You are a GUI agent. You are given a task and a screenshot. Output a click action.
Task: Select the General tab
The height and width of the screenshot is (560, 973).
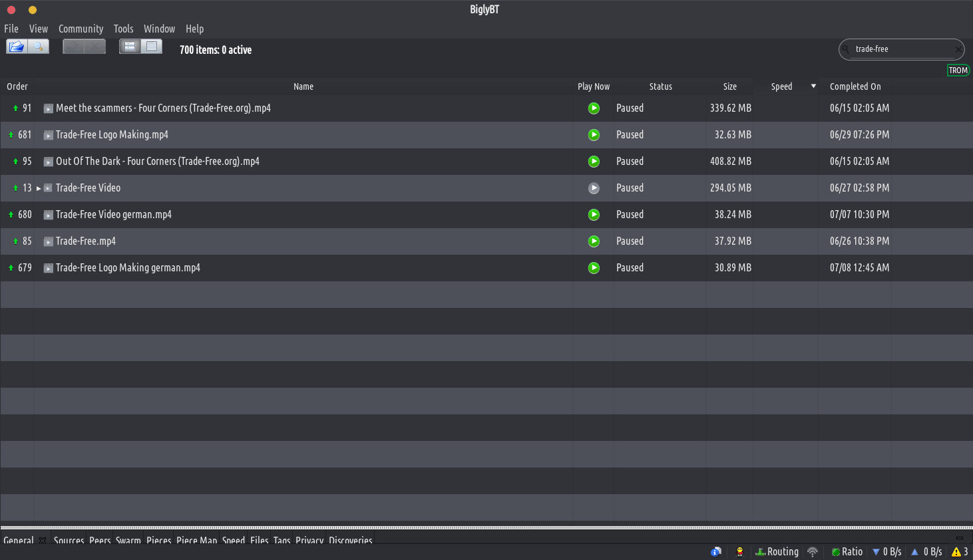(x=19, y=539)
